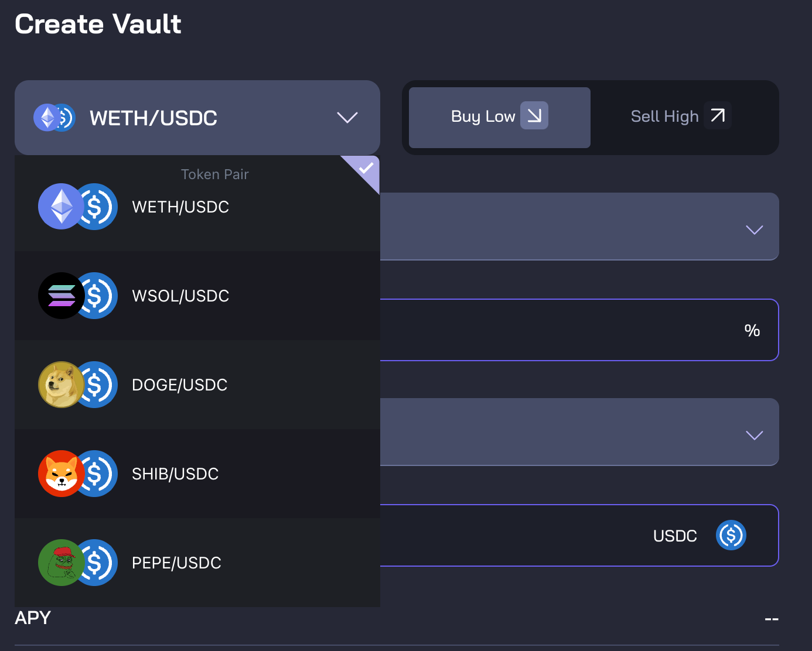Expand the dropdown above the percent field

(754, 229)
